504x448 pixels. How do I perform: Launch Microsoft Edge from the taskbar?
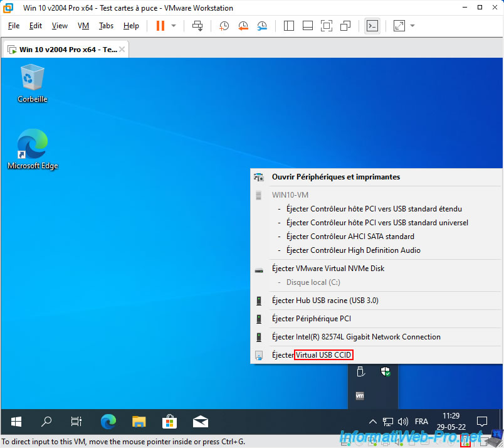click(108, 422)
